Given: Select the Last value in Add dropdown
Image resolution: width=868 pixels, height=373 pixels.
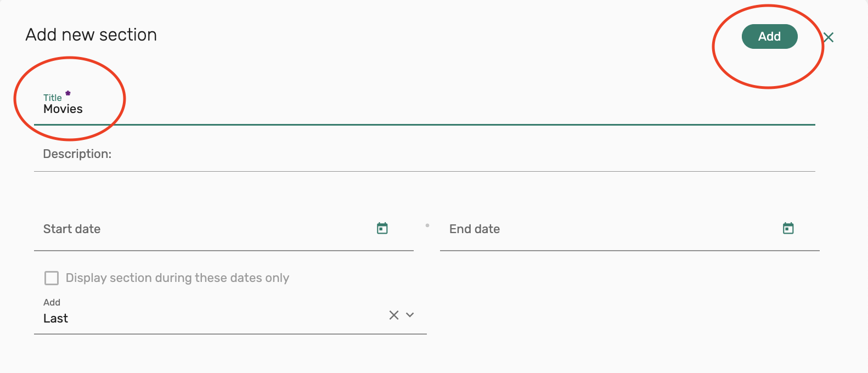Looking at the screenshot, I should (56, 319).
